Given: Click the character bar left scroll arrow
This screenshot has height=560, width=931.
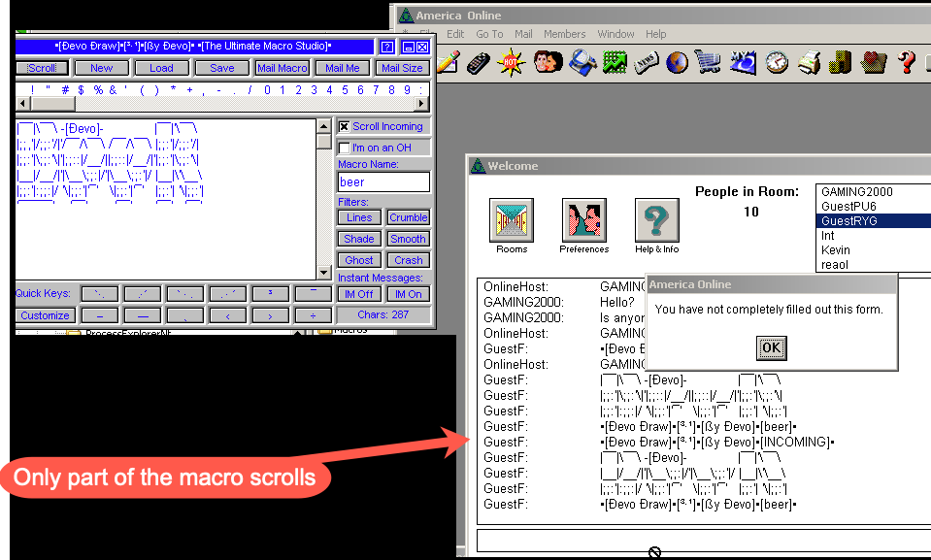Looking at the screenshot, I should 23,103.
